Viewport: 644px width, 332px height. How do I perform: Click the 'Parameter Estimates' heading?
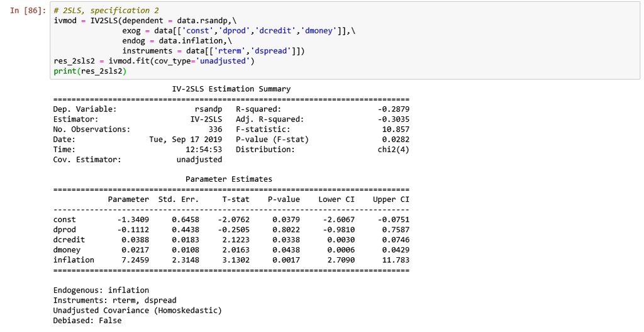pyautogui.click(x=229, y=179)
